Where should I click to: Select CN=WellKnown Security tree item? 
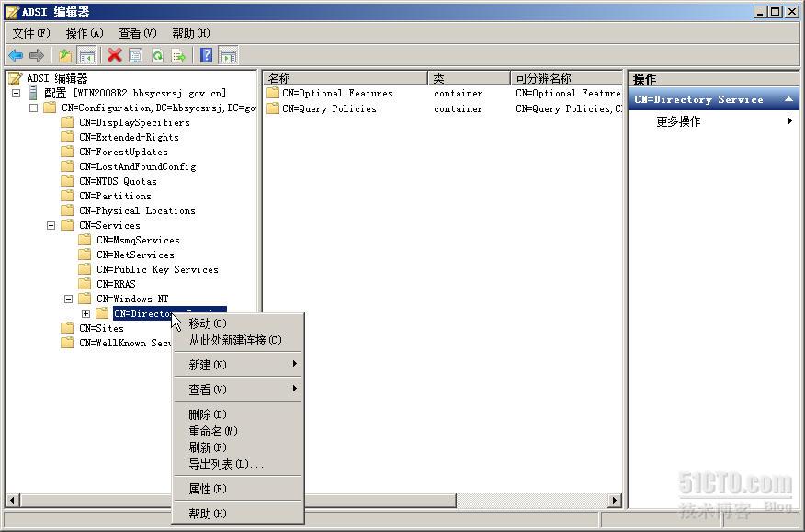tap(125, 343)
